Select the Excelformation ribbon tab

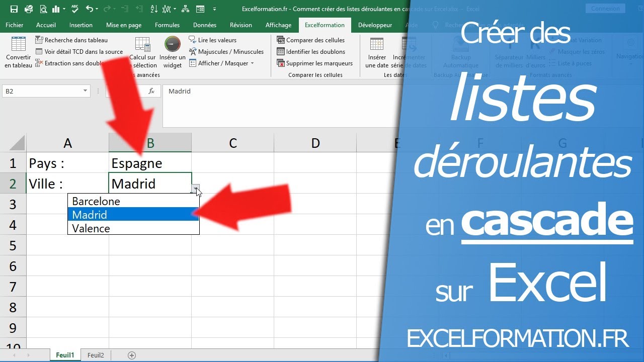(x=325, y=25)
